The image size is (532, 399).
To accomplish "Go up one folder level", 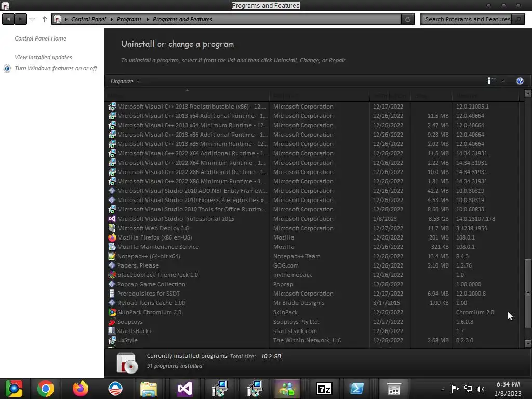I will (45, 19).
